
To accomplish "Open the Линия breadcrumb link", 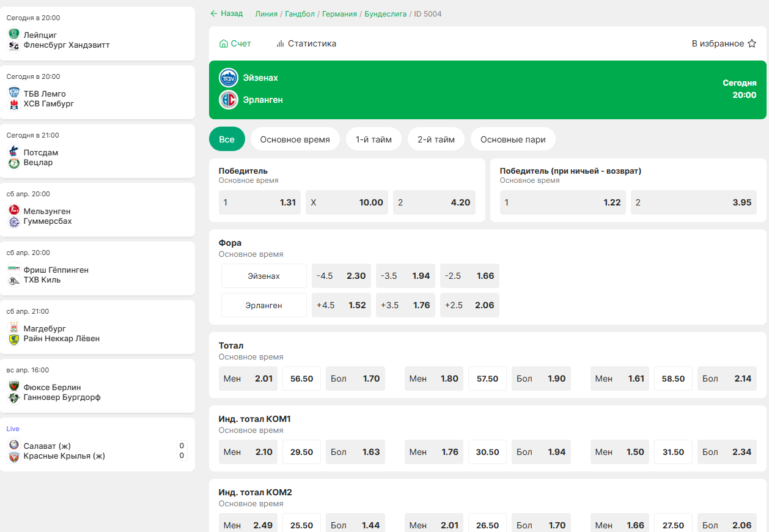I will coord(267,13).
